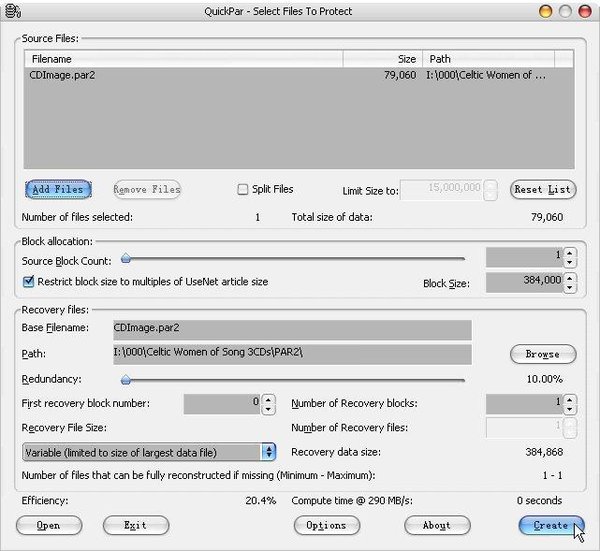Increase Number of Recovery blocks
This screenshot has width=600, height=551.
(570, 400)
